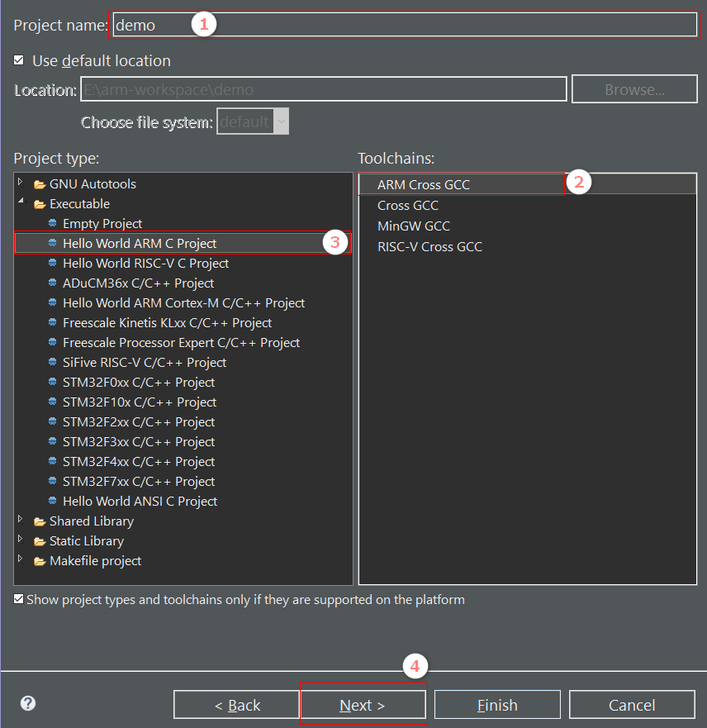Image resolution: width=707 pixels, height=728 pixels.
Task: Click the Finish button
Action: [497, 705]
